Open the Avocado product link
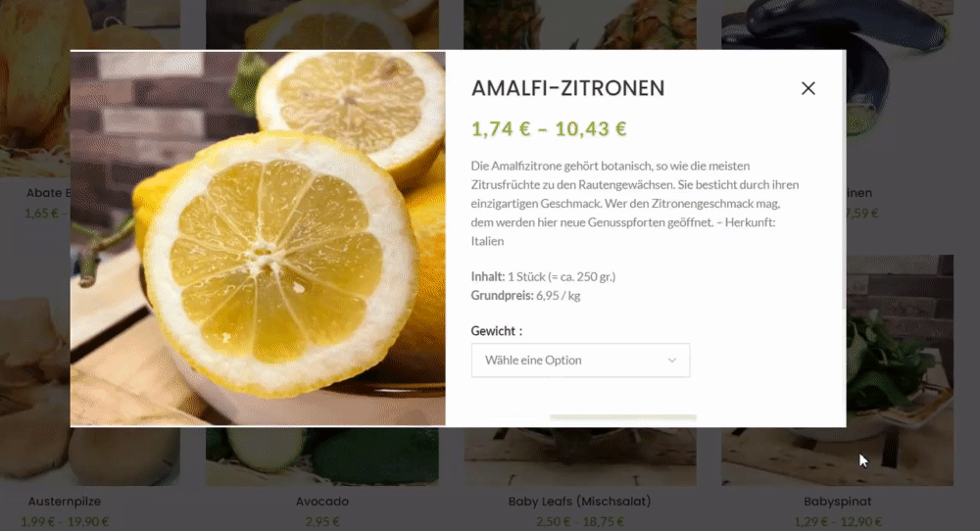 tap(321, 502)
